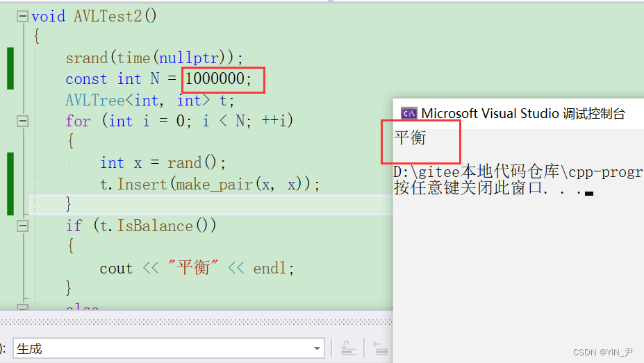The width and height of the screenshot is (644, 363).
Task: Click the t.Insert(make_pair(x, x)) line
Action: (x=210, y=184)
